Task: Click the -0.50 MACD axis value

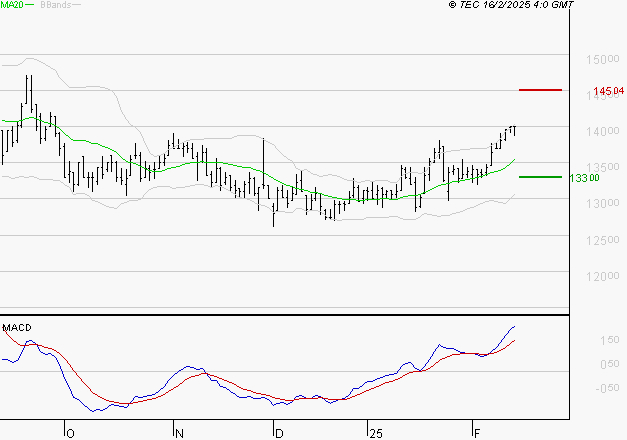Action: pyautogui.click(x=607, y=388)
